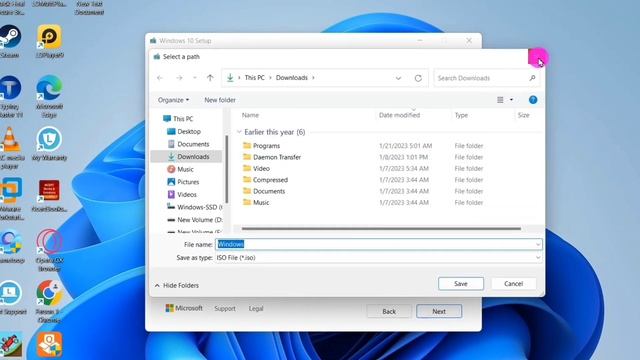Screen dimensions: 640x360
Task: Open recent locations dropdown arrow
Action: pyautogui.click(x=195, y=78)
